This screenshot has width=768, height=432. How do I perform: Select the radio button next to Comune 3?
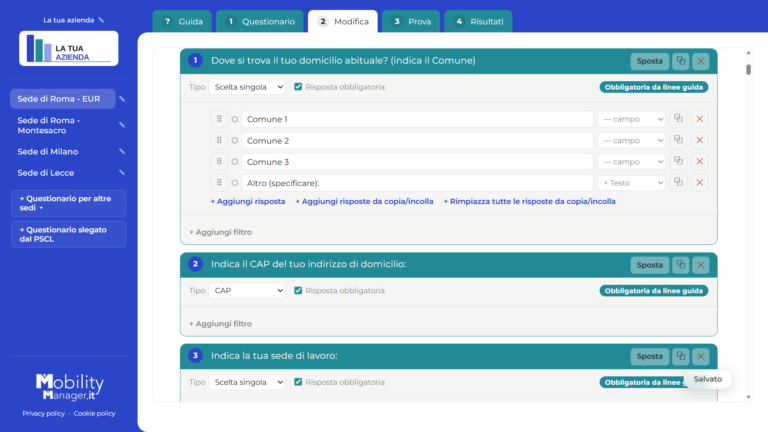[235, 162]
